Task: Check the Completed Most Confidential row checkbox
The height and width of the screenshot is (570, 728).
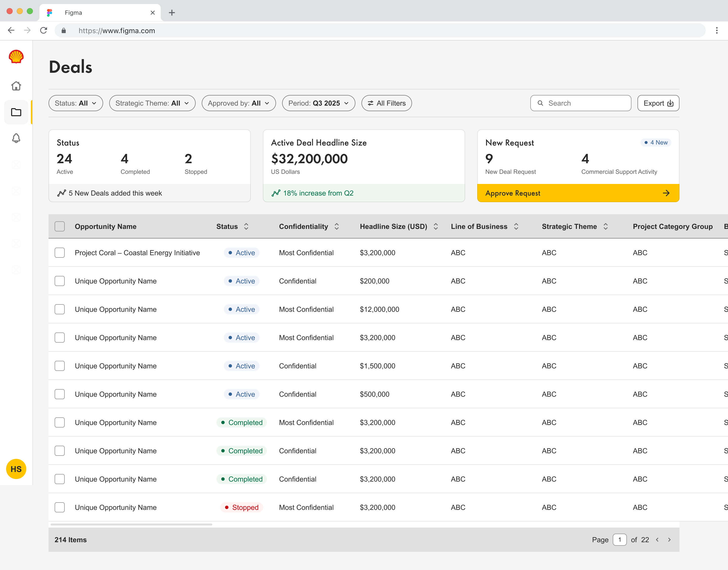Action: [x=60, y=422]
